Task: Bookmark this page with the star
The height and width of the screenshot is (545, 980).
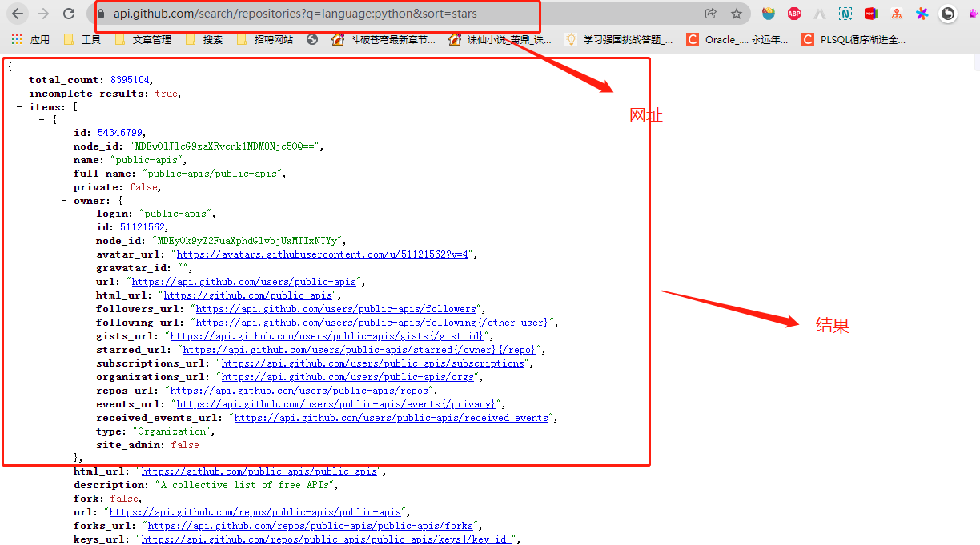Action: click(736, 14)
